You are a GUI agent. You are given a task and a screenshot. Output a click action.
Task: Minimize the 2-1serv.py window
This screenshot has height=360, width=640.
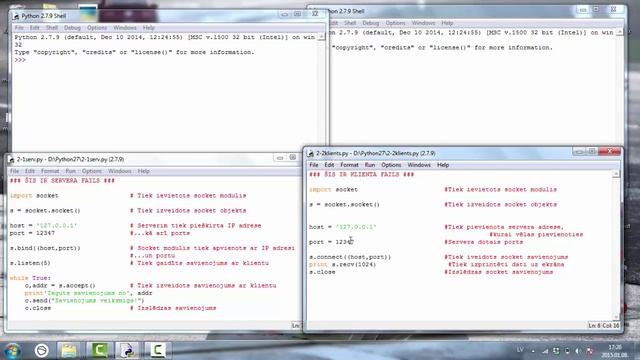(x=280, y=158)
